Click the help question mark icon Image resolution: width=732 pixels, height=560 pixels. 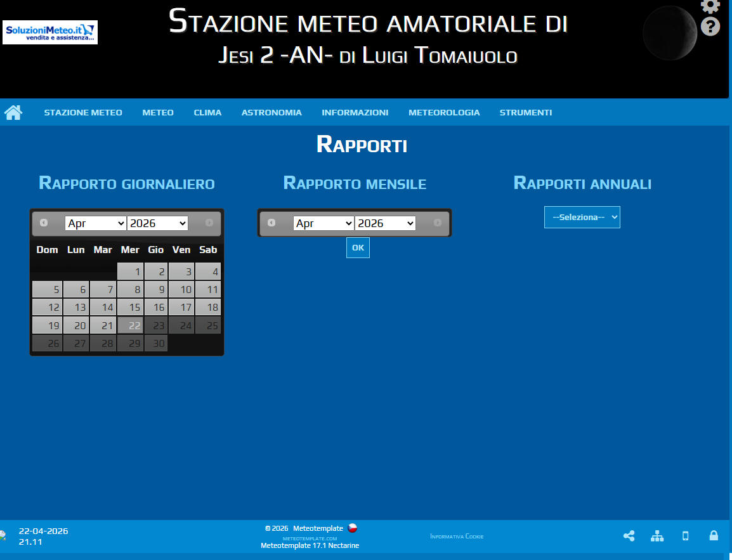[x=710, y=27]
